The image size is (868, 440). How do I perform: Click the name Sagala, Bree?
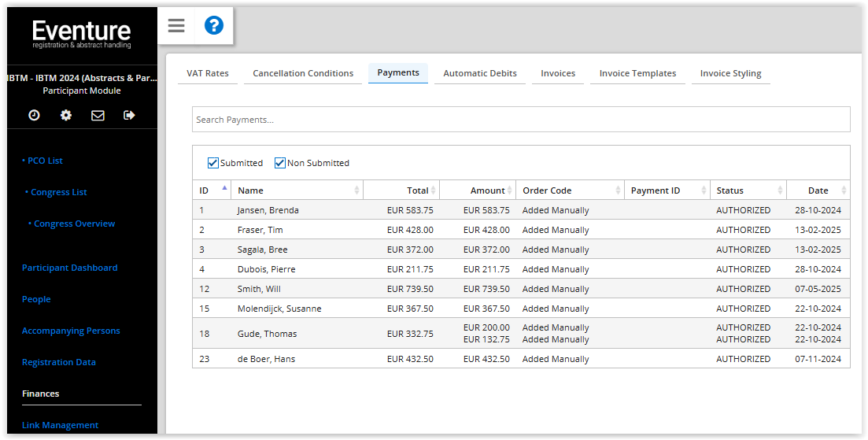point(262,250)
